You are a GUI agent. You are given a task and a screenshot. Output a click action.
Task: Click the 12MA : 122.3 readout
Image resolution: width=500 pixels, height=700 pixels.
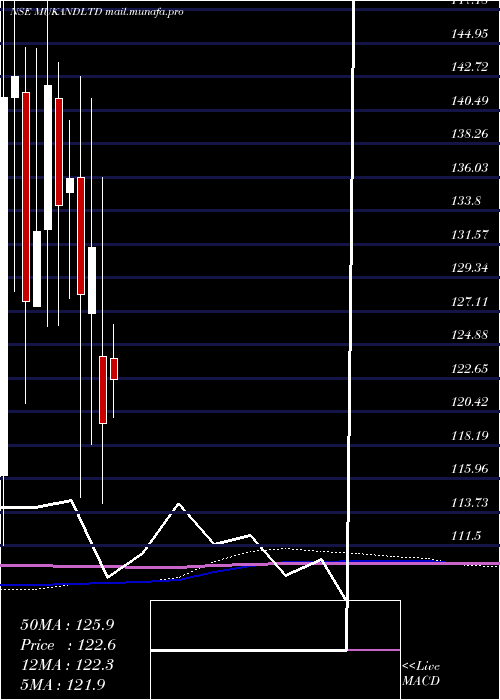click(68, 665)
